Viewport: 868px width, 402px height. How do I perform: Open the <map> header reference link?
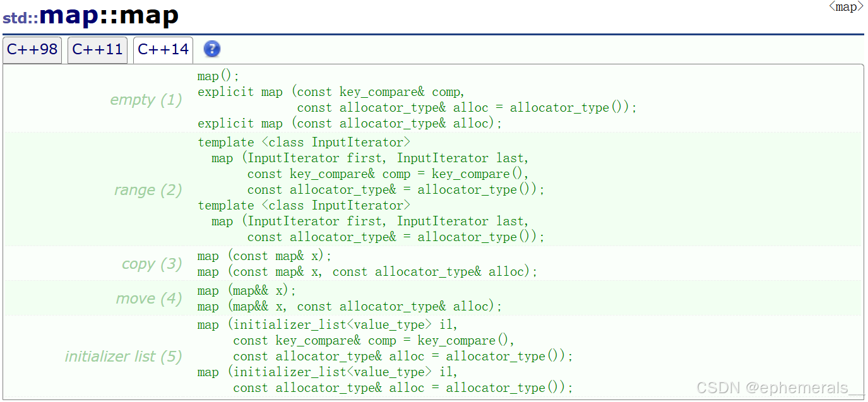(845, 7)
